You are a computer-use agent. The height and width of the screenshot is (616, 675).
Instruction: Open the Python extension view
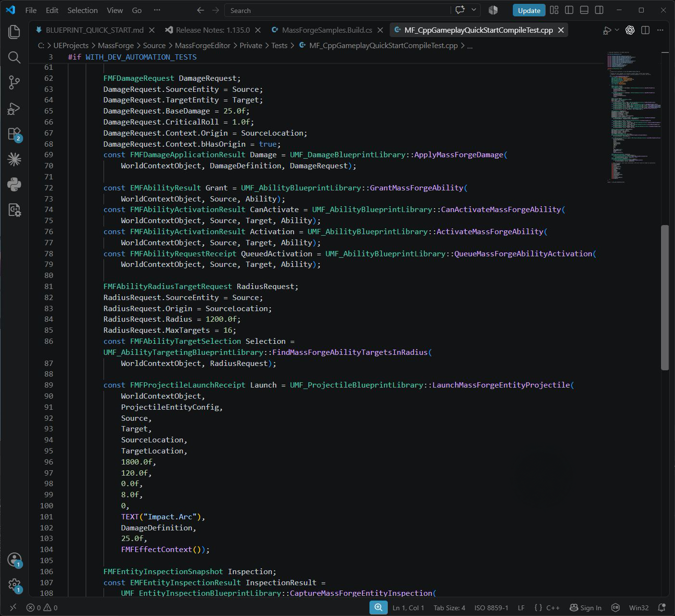[14, 185]
